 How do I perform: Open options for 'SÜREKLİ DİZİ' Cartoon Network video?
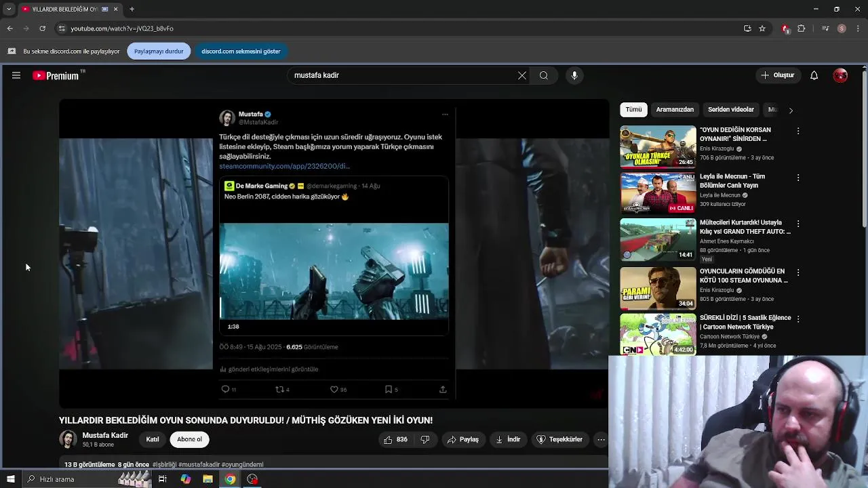[798, 319]
